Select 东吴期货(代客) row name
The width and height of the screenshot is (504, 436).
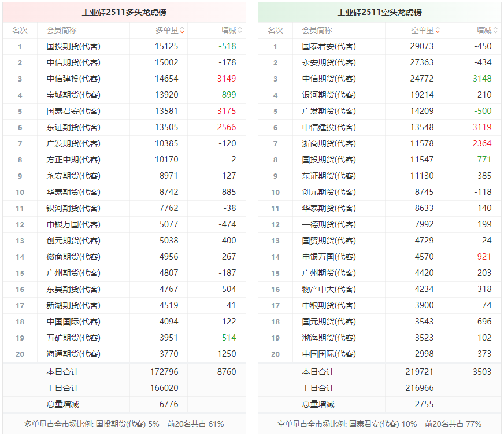(x=73, y=289)
